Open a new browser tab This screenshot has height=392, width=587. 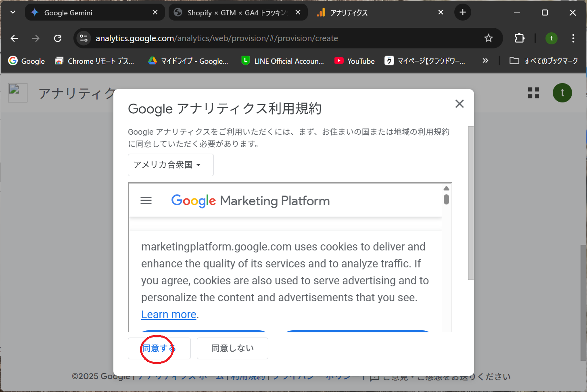[463, 13]
